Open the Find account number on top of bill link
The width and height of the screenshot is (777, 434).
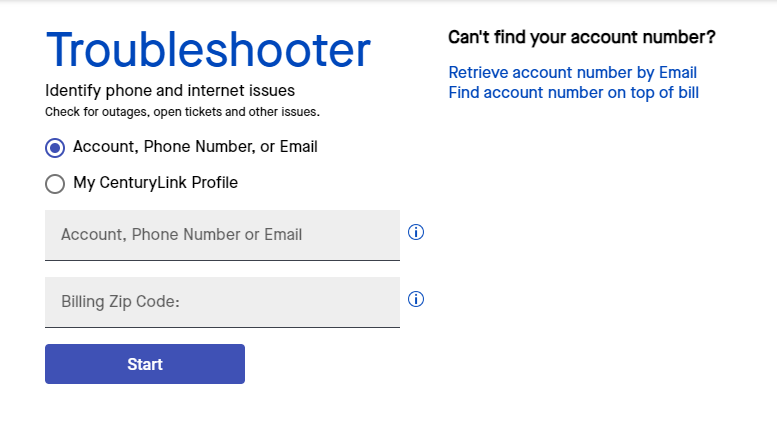pyautogui.click(x=573, y=93)
